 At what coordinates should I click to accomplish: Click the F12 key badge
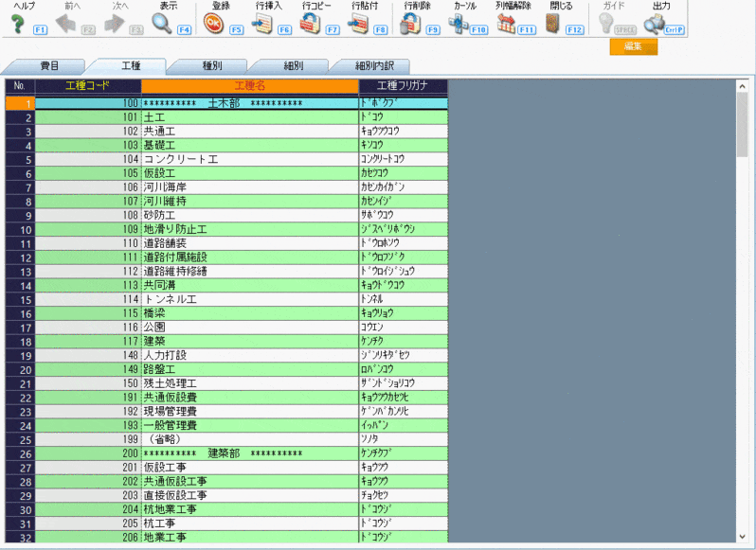[575, 30]
